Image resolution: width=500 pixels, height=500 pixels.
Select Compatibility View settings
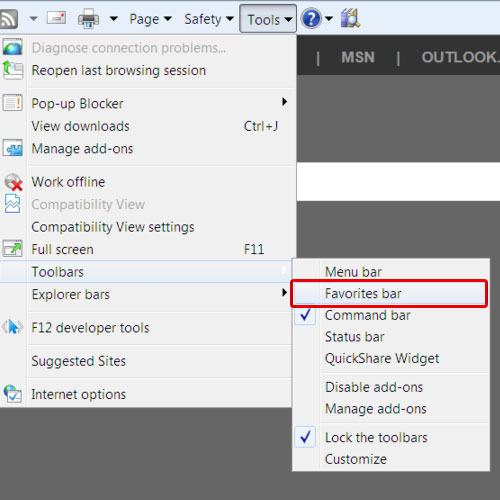[x=113, y=227]
